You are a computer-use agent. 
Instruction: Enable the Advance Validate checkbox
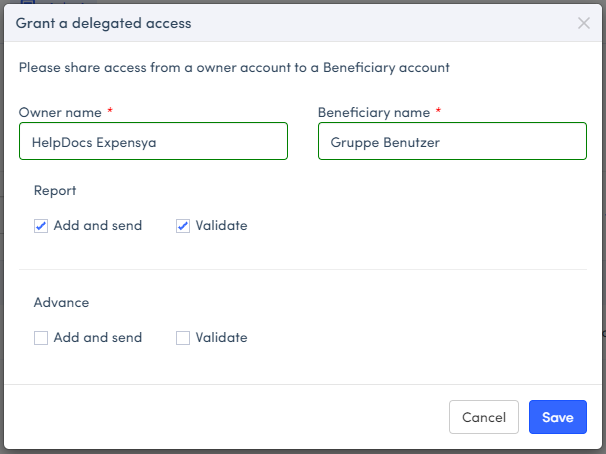pyautogui.click(x=183, y=338)
